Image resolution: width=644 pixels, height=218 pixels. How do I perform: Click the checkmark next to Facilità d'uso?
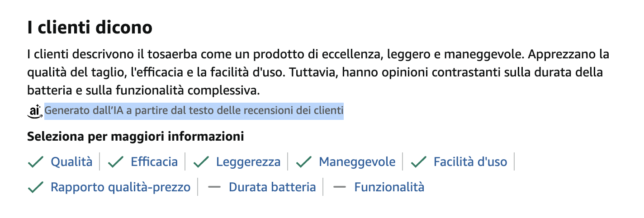(x=418, y=162)
